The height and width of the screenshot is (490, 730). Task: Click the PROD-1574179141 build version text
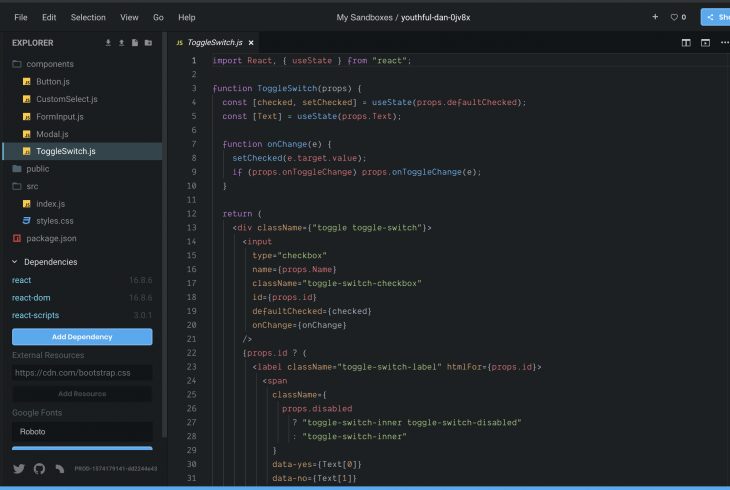[115, 469]
